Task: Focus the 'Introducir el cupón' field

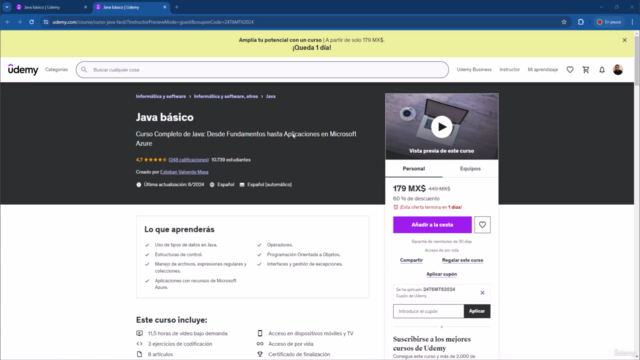Action: click(x=428, y=311)
